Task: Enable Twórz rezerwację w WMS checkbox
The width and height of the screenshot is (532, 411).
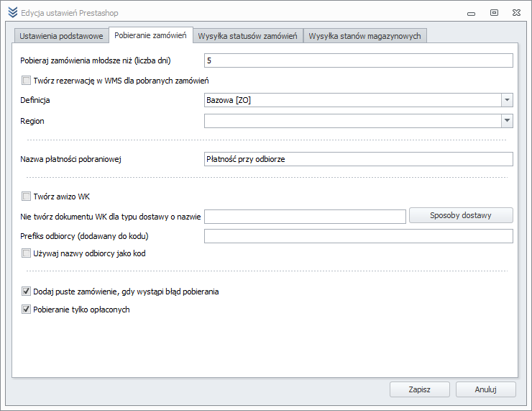Action: [26, 81]
